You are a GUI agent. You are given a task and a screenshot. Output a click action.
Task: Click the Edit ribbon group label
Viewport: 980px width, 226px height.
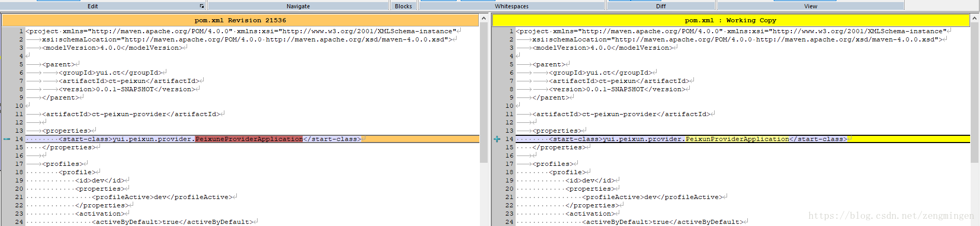(93, 6)
